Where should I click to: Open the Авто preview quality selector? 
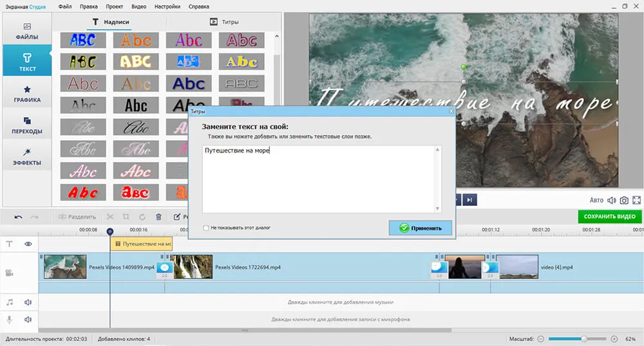point(596,200)
